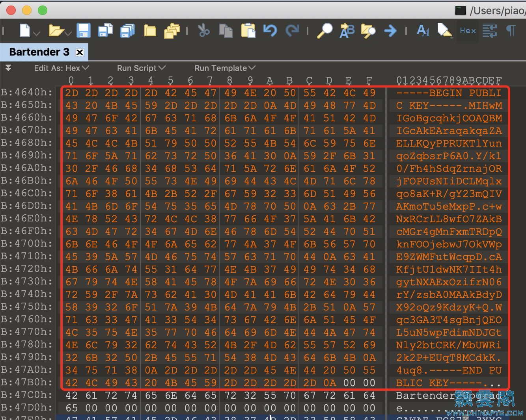Click ASCII column header 0123456789ABCDEF
Viewport: 526px width, 420px height.
(449, 80)
